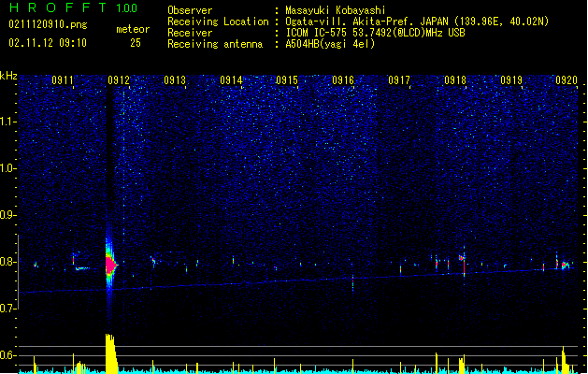Click the tall yellow power peak below 0912
This screenshot has width=588, height=374.
click(x=111, y=353)
